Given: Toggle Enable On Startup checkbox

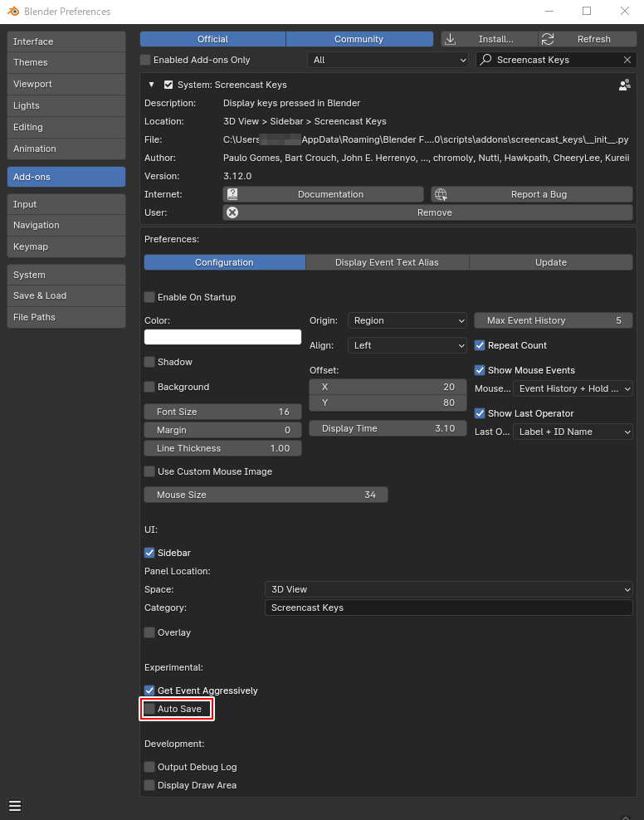Looking at the screenshot, I should tap(150, 297).
